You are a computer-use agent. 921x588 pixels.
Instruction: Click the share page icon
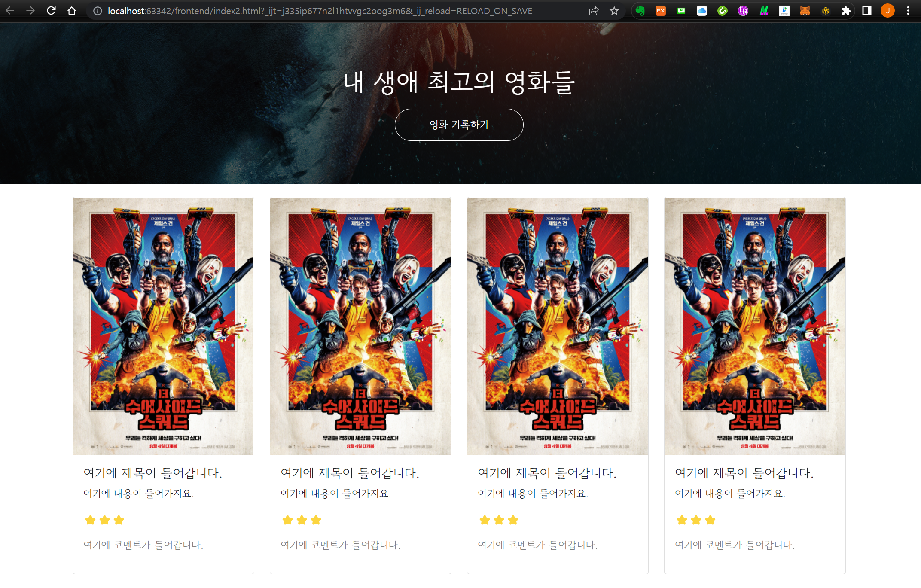(594, 11)
